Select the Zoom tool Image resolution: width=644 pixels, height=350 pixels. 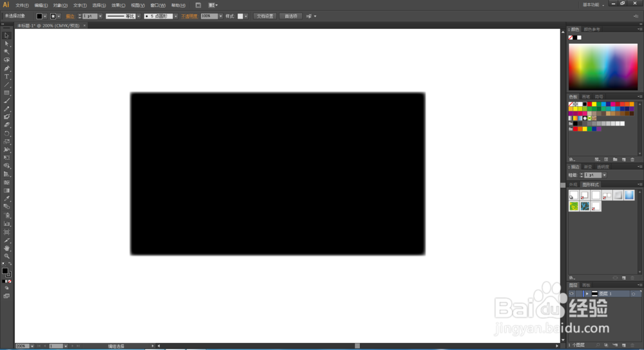6,256
